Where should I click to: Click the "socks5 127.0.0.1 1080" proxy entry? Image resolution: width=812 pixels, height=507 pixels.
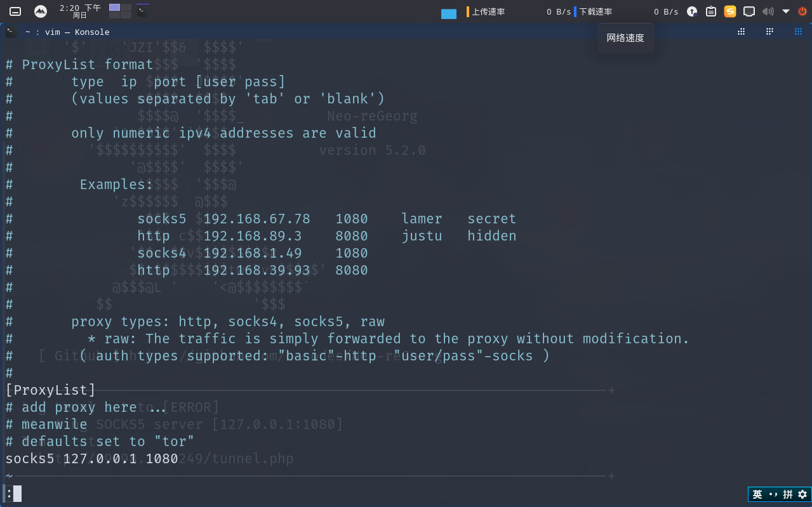point(92,459)
